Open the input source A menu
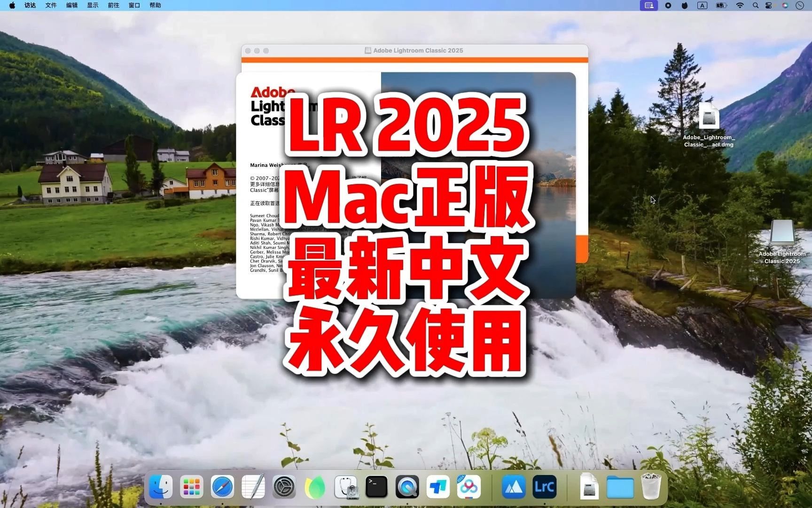Image resolution: width=812 pixels, height=508 pixels. [702, 5]
